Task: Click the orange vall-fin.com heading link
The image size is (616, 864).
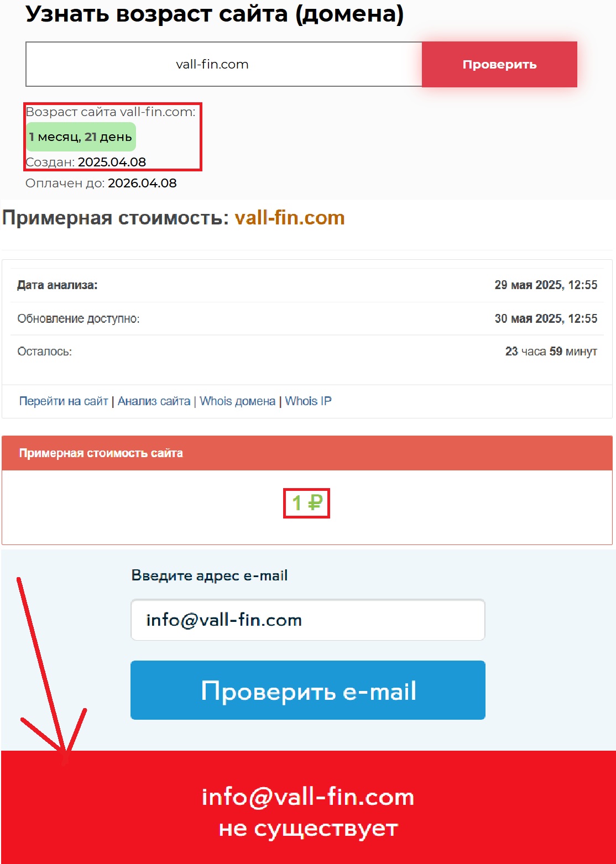Action: (x=290, y=218)
